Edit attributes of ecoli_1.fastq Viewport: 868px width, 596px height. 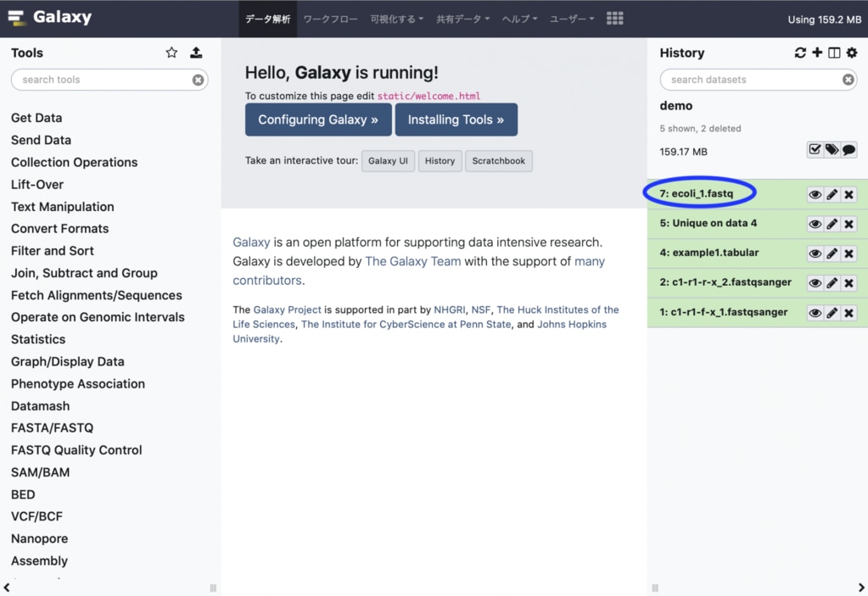pos(832,194)
